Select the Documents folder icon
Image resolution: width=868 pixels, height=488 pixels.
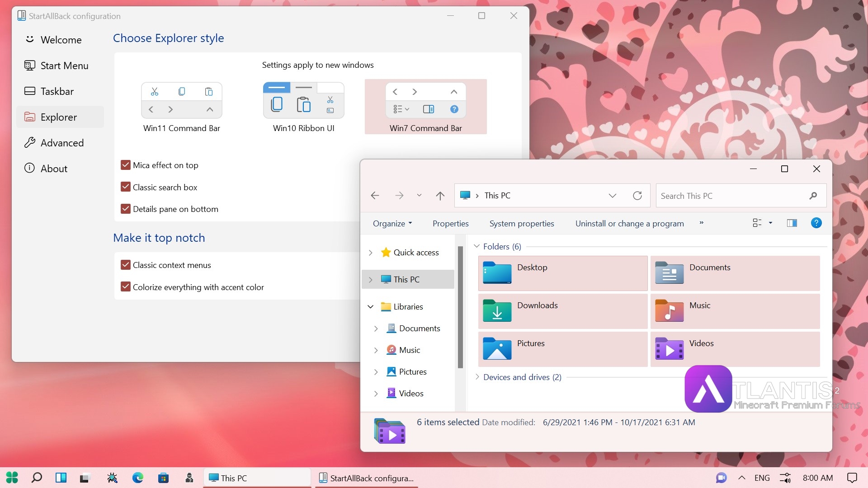[669, 272]
